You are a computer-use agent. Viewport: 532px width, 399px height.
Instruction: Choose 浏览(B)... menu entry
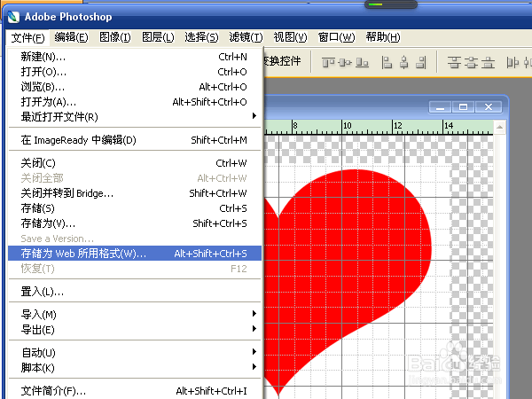(x=135, y=87)
